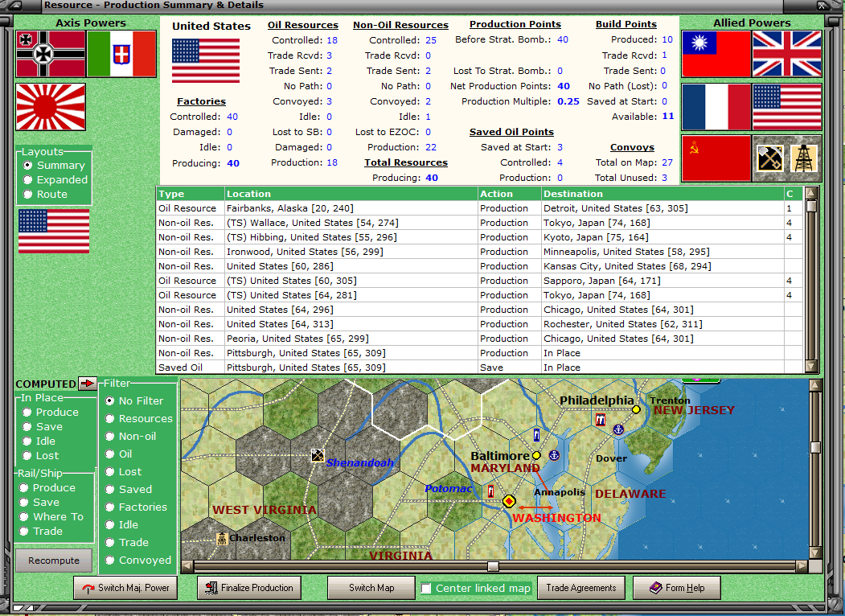Select the German flag icon
The width and height of the screenshot is (845, 616).
pyautogui.click(x=51, y=54)
